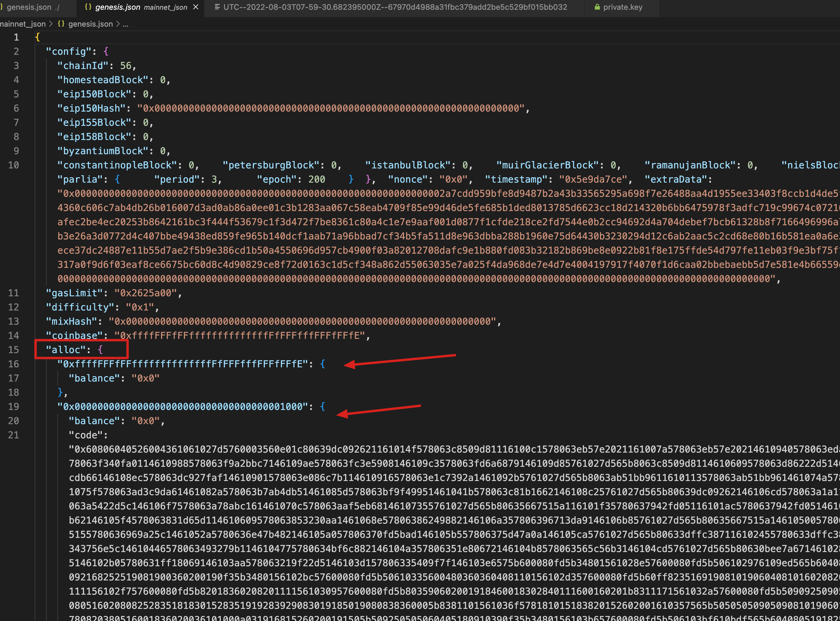Screen dimensions: 840x621
Task: Open breadcrumb dropdown for genesis.json
Action: (x=90, y=24)
